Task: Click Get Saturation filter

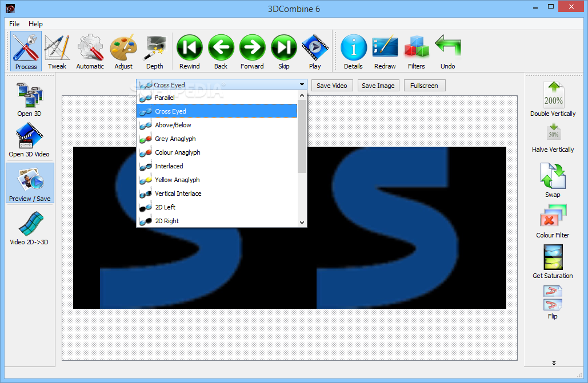Action: [553, 261]
